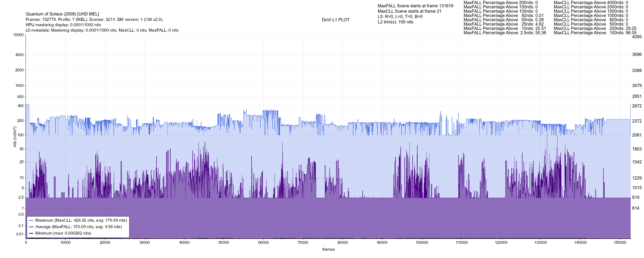Click the purple Average legend line swatch
The height and width of the screenshot is (258, 644).
(x=31, y=227)
